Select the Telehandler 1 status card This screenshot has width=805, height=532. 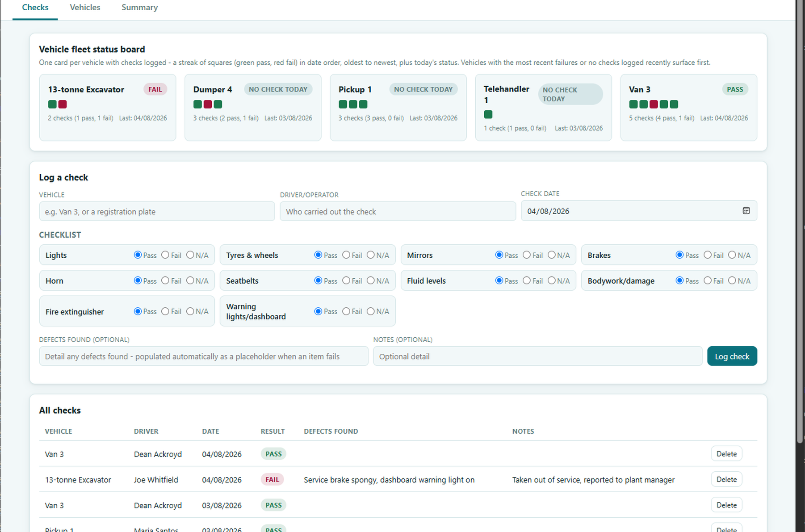(543, 108)
